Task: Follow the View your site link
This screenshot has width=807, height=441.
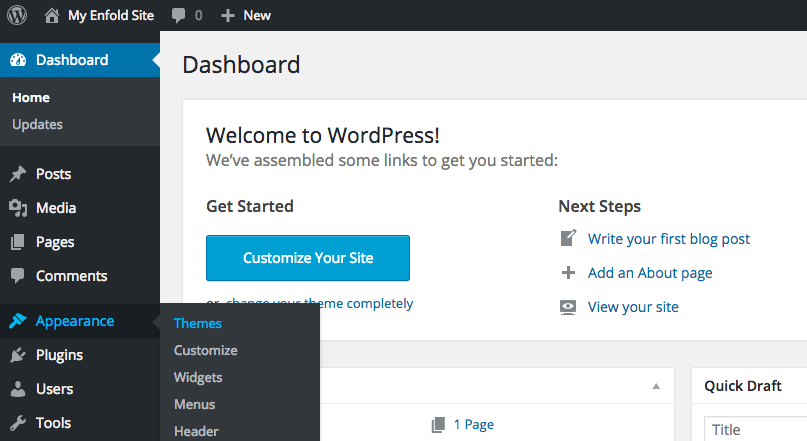Action: pyautogui.click(x=633, y=307)
